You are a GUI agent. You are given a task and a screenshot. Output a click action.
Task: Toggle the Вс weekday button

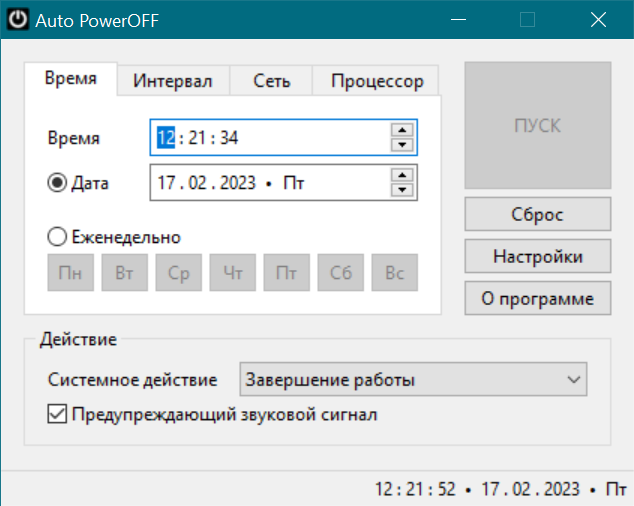point(395,273)
